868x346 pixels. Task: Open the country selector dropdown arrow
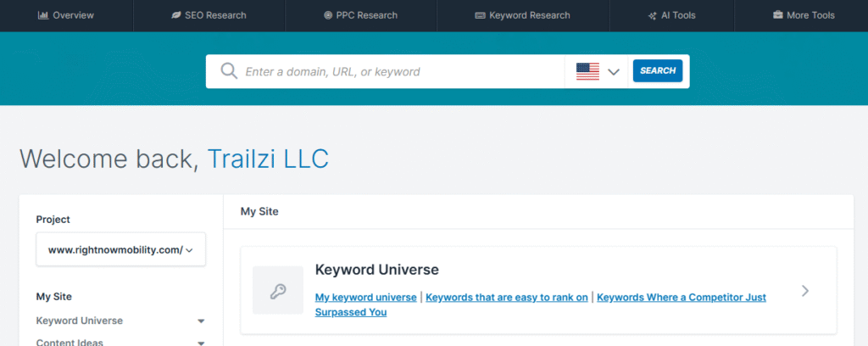coord(614,71)
